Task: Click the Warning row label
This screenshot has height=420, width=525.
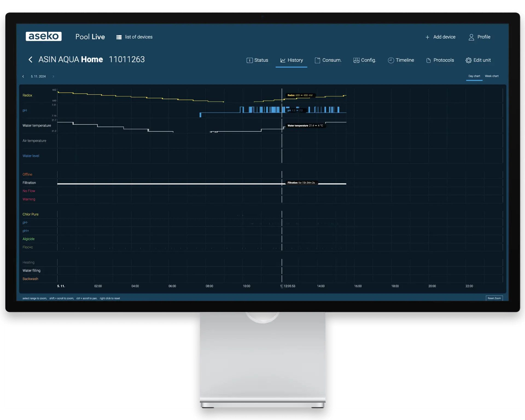Action: [29, 199]
